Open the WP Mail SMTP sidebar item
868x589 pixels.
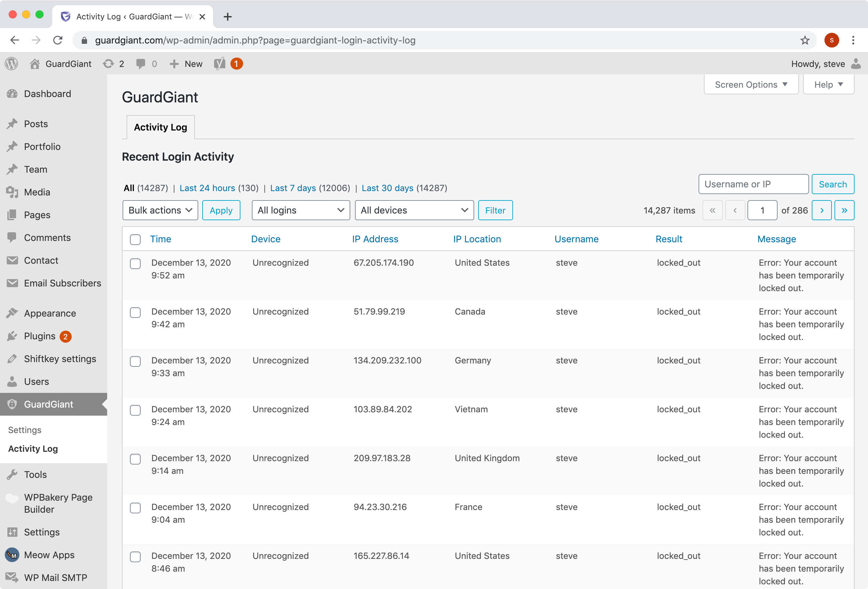tap(53, 578)
